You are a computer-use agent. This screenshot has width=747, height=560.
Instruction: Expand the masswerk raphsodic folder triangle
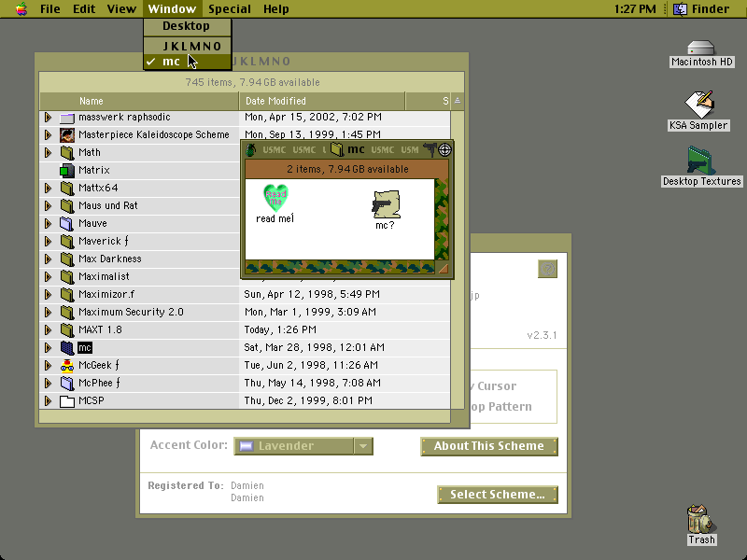pos(48,118)
